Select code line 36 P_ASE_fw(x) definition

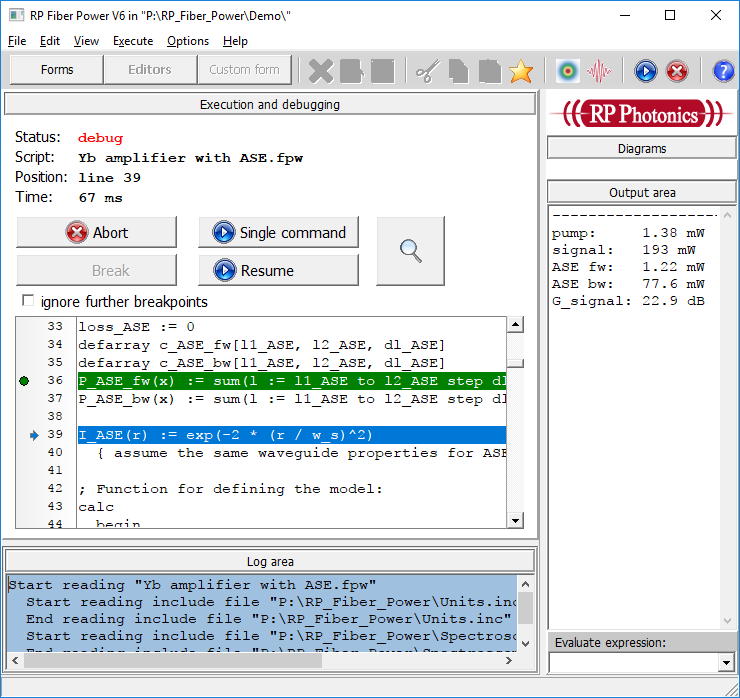click(x=292, y=381)
